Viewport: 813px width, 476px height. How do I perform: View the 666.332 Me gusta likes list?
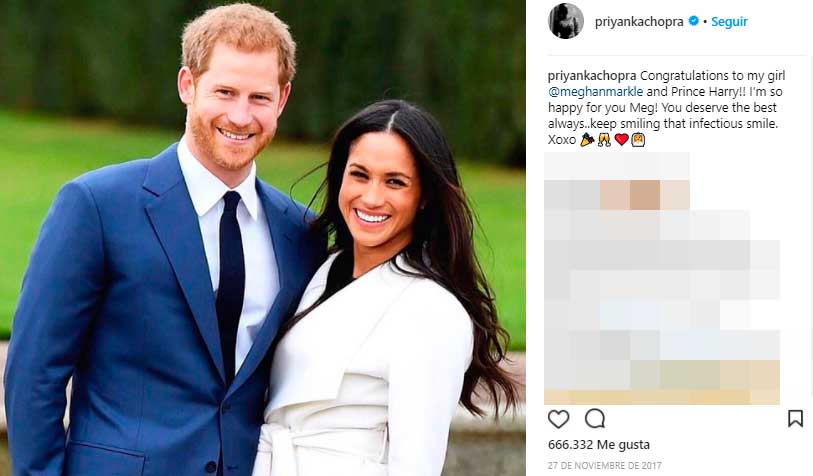598,444
